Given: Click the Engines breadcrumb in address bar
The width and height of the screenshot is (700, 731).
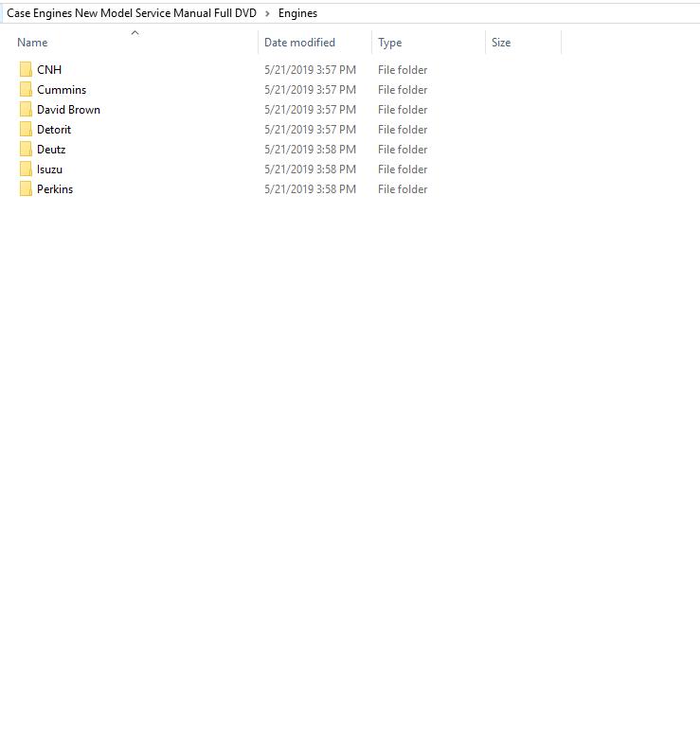Looking at the screenshot, I should click(297, 13).
